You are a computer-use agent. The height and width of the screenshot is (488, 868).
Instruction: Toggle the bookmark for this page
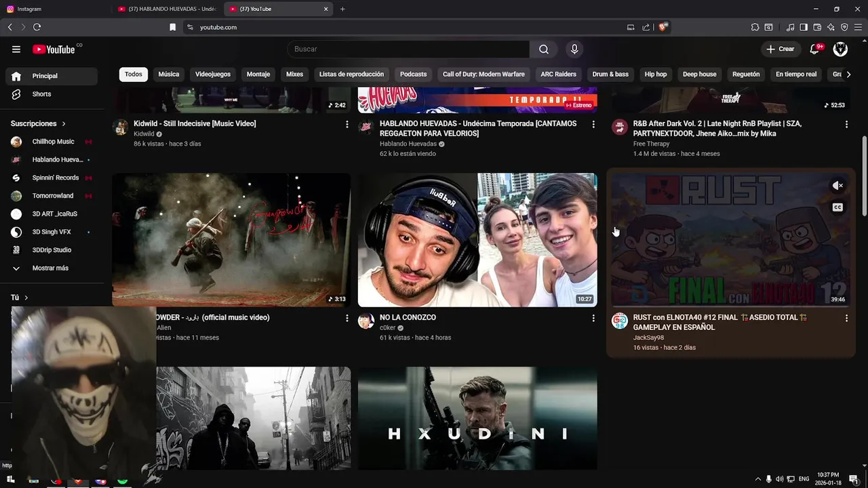tap(172, 27)
